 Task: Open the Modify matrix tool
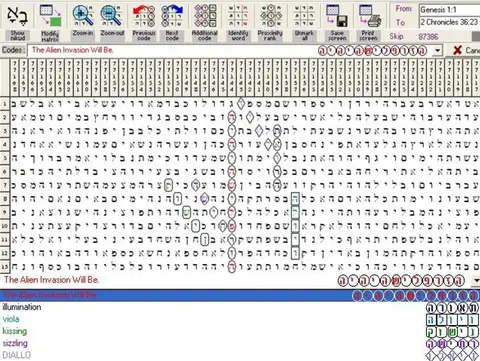pos(50,16)
